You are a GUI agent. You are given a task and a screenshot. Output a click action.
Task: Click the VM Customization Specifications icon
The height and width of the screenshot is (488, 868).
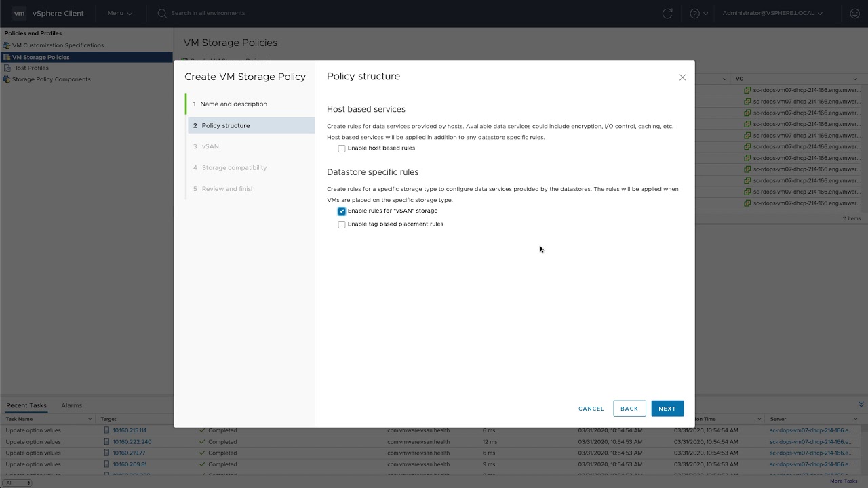[x=7, y=45]
